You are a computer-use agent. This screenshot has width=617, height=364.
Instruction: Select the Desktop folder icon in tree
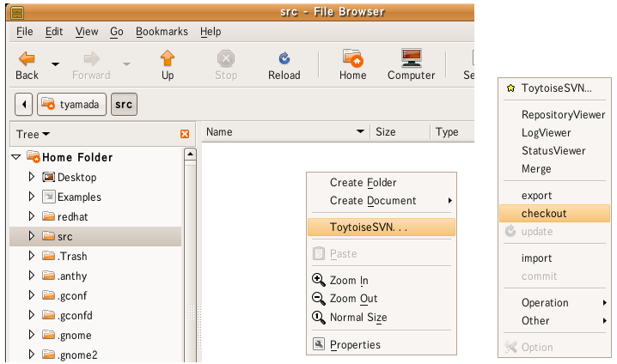(48, 177)
